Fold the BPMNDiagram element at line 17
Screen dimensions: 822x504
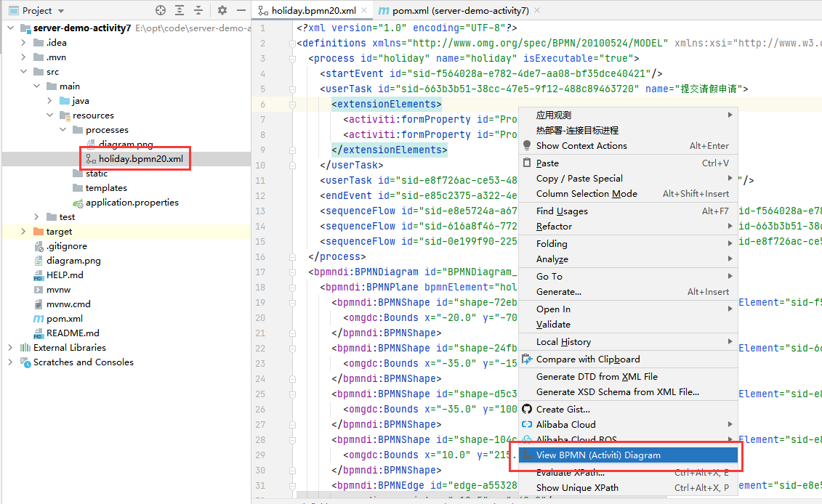[x=292, y=272]
